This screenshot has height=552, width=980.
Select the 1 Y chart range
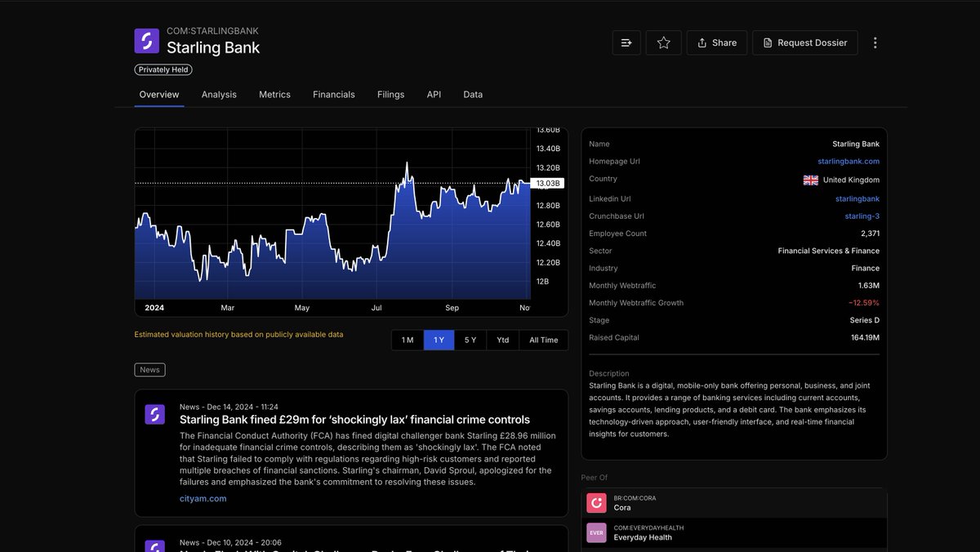439,340
